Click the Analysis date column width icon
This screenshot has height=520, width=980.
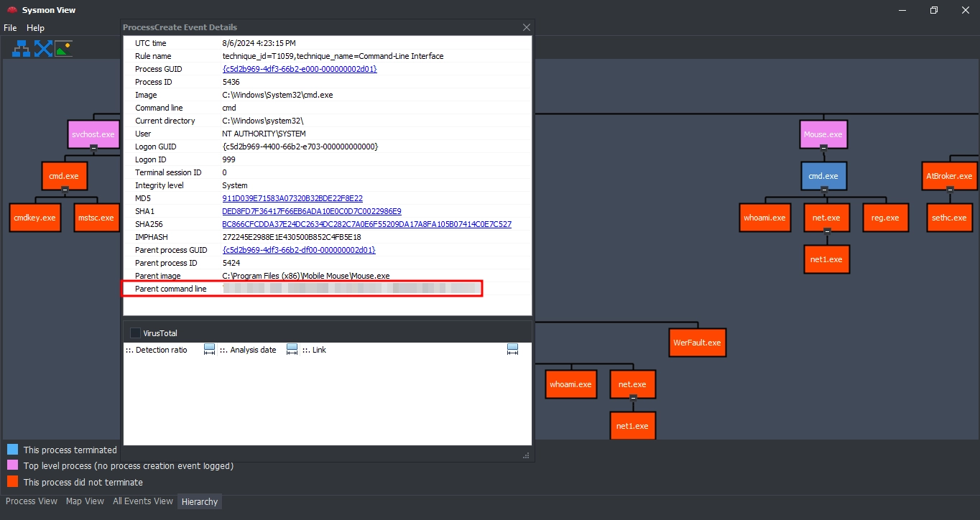[292, 350]
